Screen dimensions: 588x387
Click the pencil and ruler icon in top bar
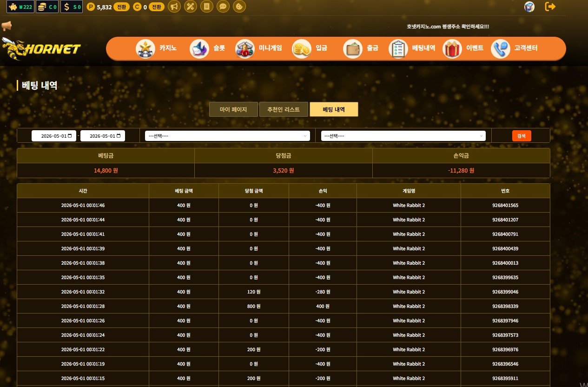click(191, 7)
